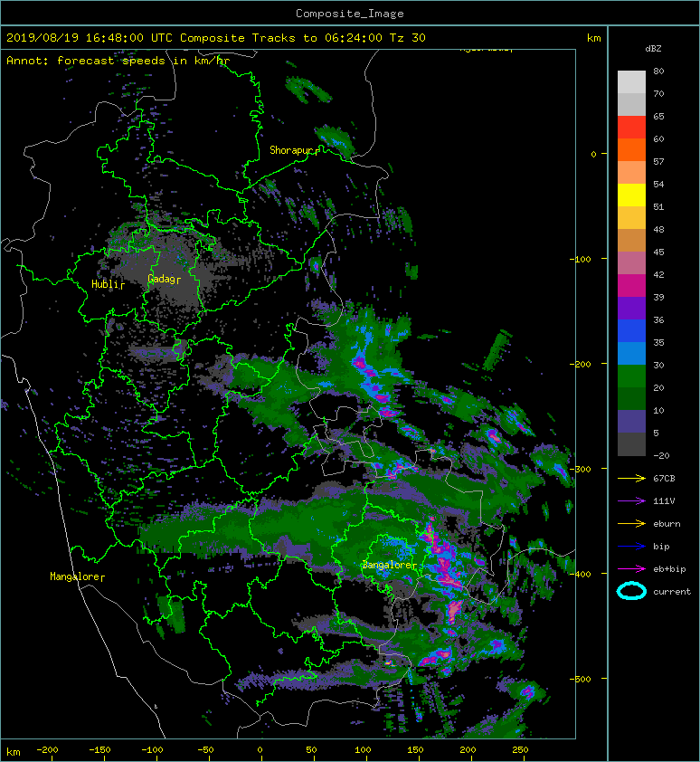Click the '80' value on dBZ scale
The width and height of the screenshot is (700, 762).
tap(658, 71)
